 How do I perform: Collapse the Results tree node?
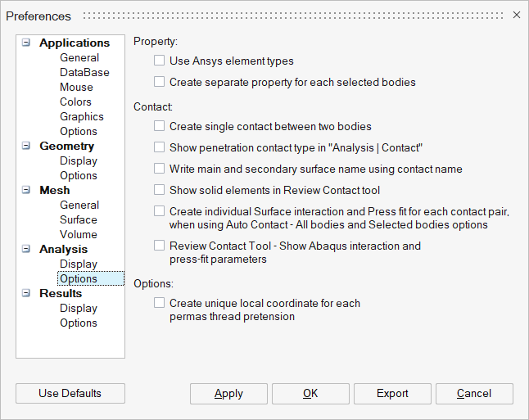(26, 294)
